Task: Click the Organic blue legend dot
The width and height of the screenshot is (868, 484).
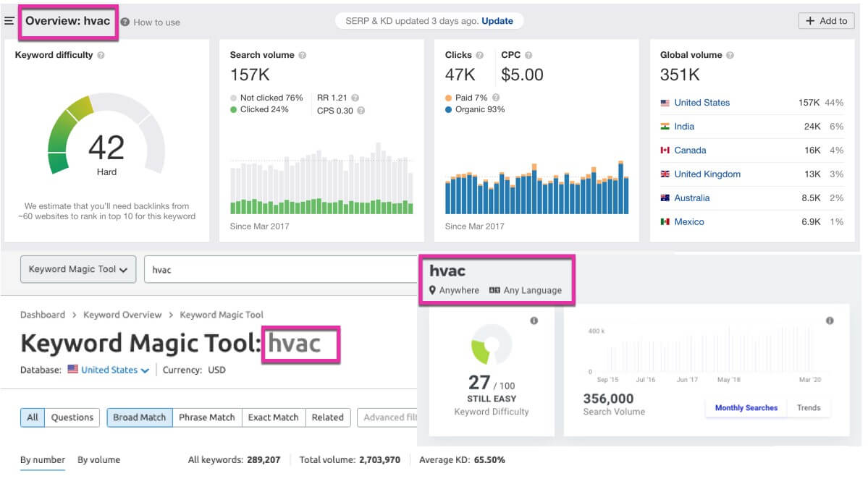Action: [448, 109]
